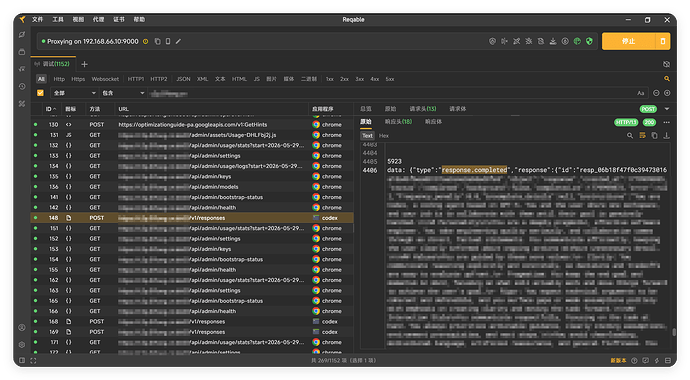Click the power icon next to proxy address

146,41
